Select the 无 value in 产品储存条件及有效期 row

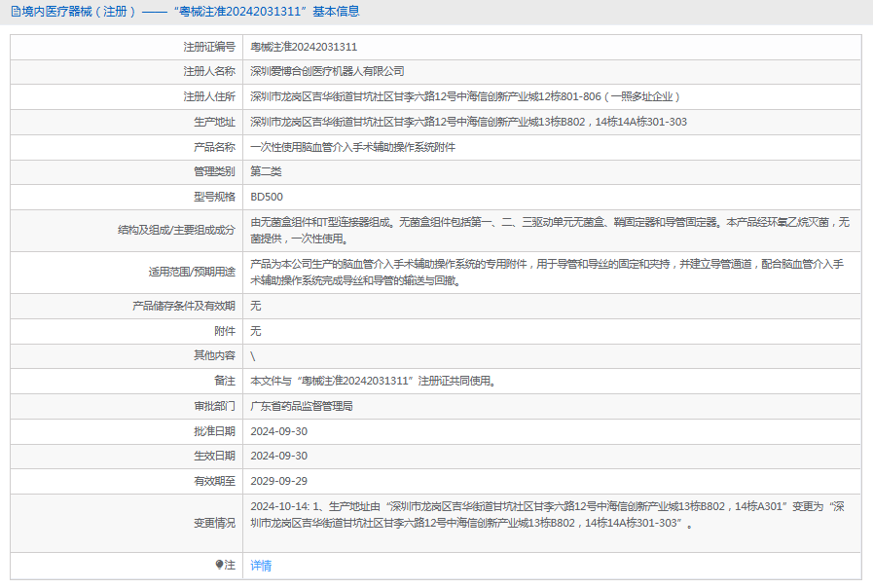256,306
